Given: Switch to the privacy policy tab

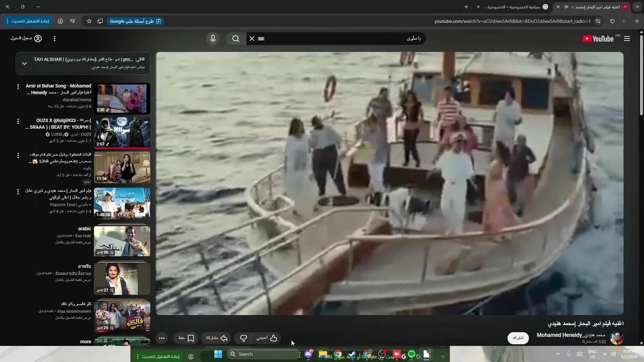Looking at the screenshot, I should [x=513, y=7].
